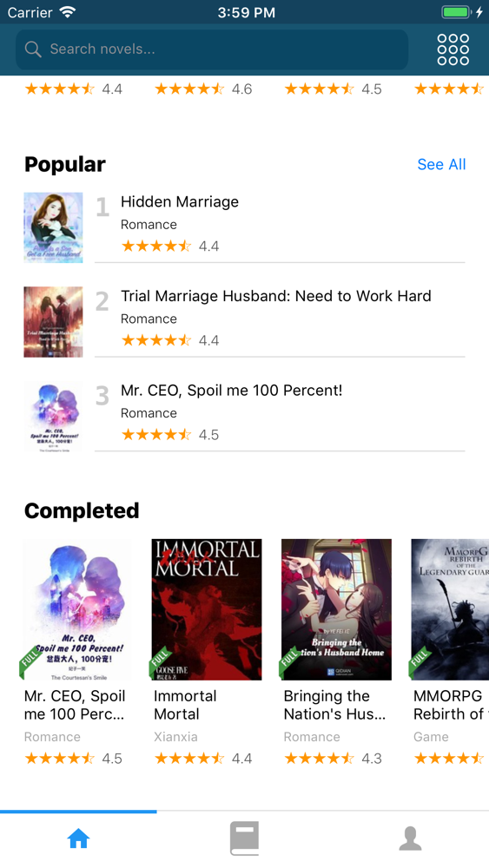Check the battery icon in status bar

tap(456, 12)
